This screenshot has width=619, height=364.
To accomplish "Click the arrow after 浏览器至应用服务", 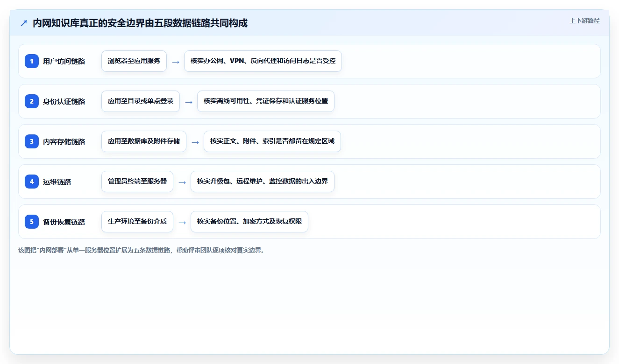I will point(176,62).
